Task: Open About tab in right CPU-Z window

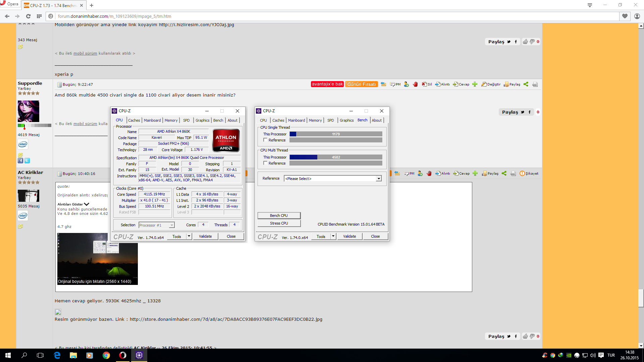Action: click(377, 120)
